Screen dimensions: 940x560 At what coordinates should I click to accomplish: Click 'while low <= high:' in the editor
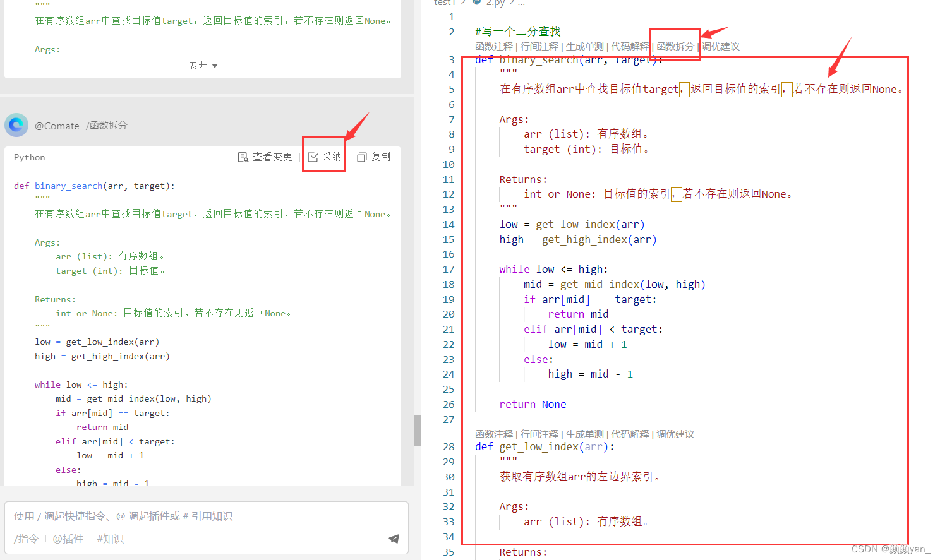pos(553,269)
